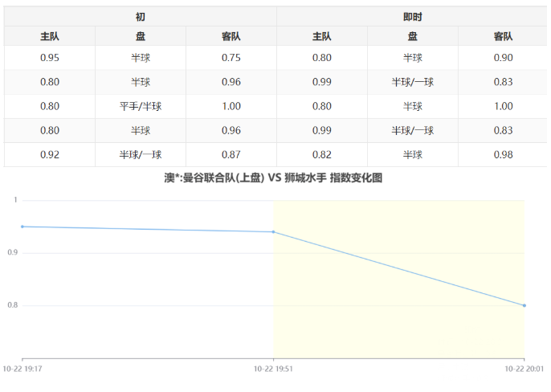Click the data point at 10-22 19:51

click(x=274, y=232)
